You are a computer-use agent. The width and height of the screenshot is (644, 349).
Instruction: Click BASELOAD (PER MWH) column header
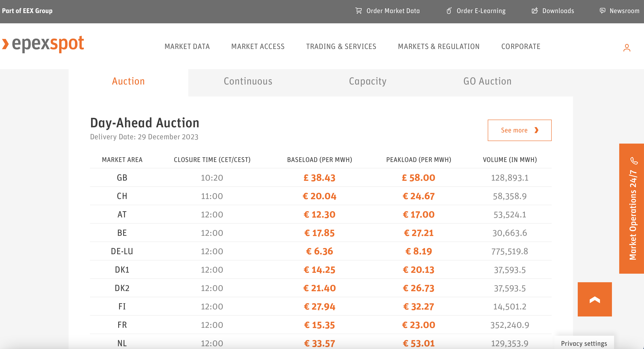point(320,160)
